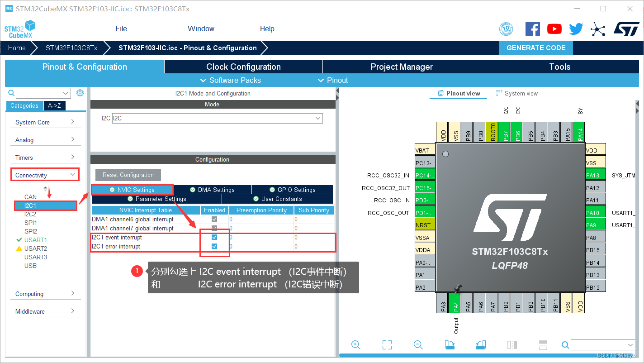Expand the Computing category

(45, 294)
